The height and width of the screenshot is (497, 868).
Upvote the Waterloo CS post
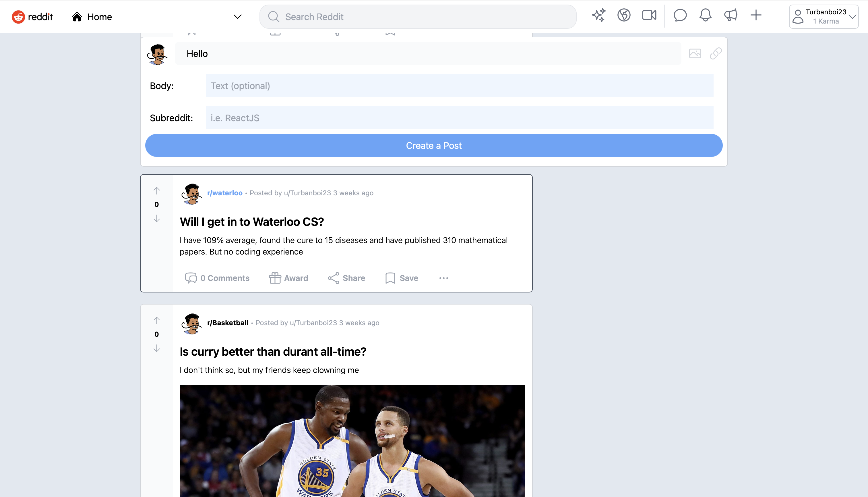(x=156, y=190)
